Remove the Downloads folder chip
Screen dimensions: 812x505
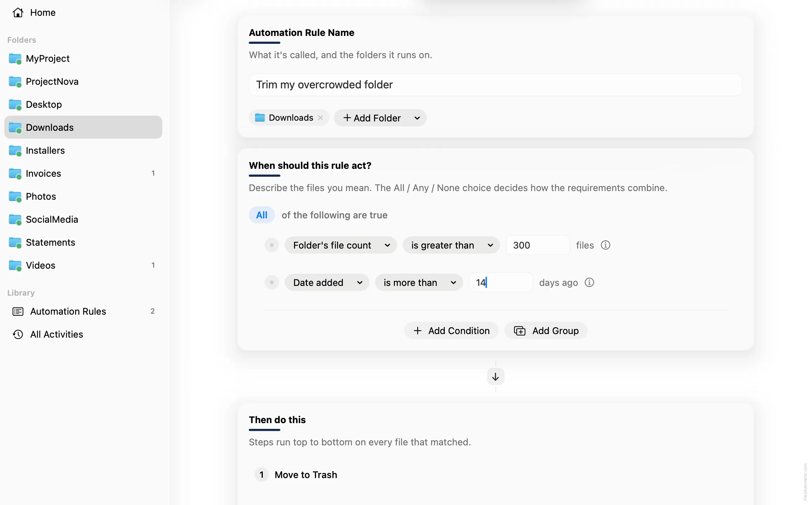click(321, 118)
